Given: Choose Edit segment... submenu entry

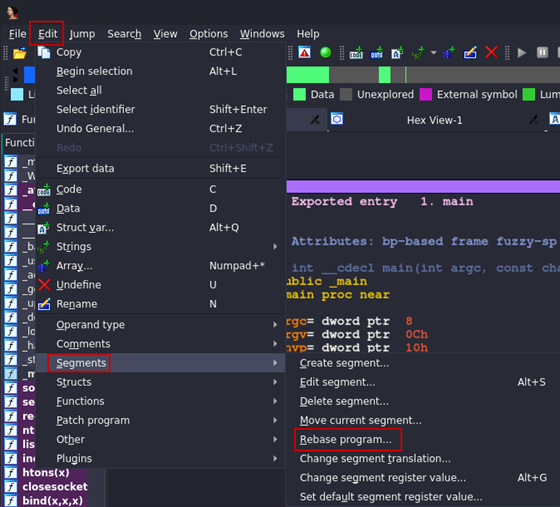Looking at the screenshot, I should click(423, 382).
